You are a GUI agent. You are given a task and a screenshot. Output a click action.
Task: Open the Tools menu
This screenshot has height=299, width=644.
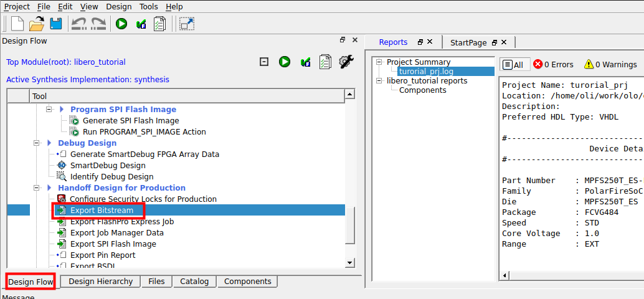click(x=149, y=7)
